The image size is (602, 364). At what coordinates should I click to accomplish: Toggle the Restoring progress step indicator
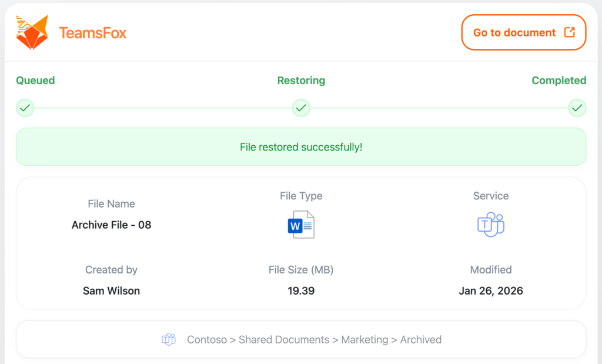[x=301, y=108]
